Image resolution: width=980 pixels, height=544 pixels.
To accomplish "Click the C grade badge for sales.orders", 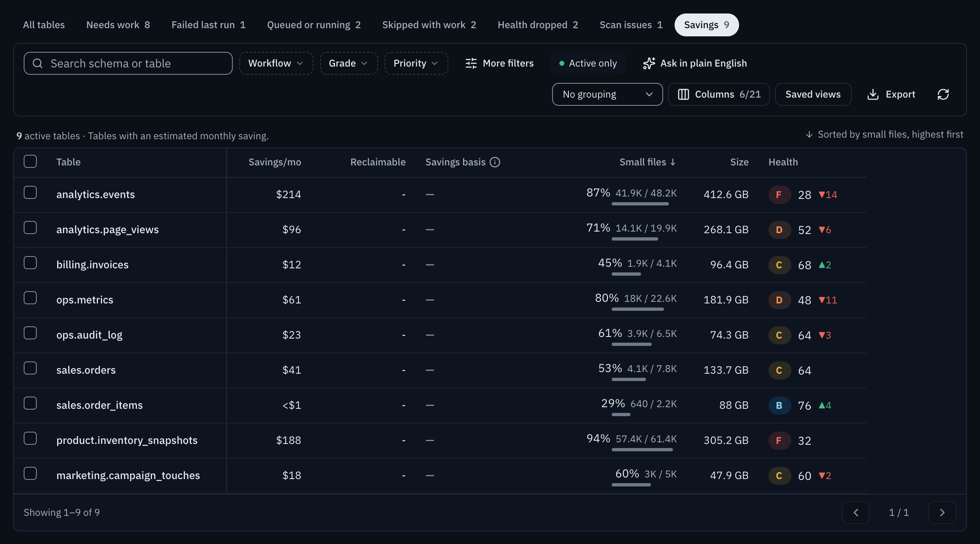I will 779,370.
